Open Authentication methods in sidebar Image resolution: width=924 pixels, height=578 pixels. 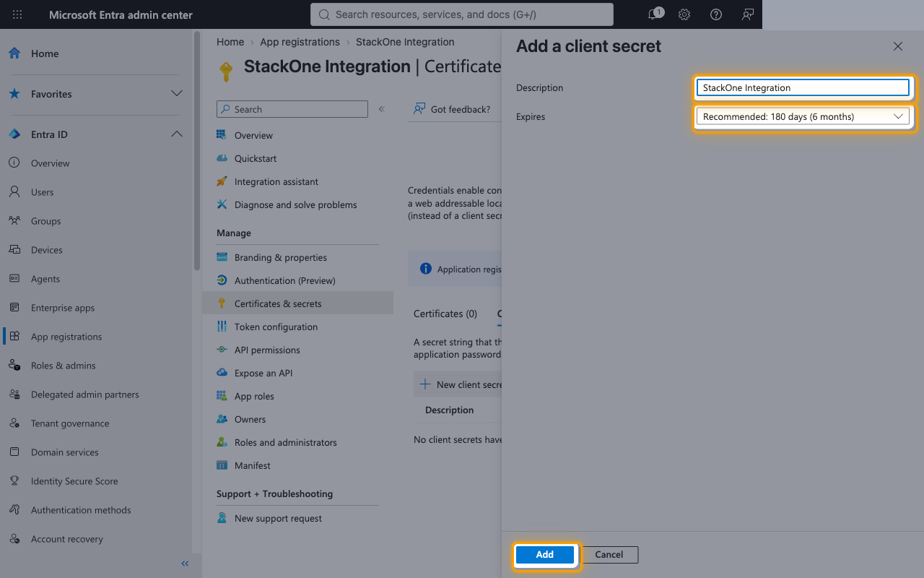pos(81,510)
